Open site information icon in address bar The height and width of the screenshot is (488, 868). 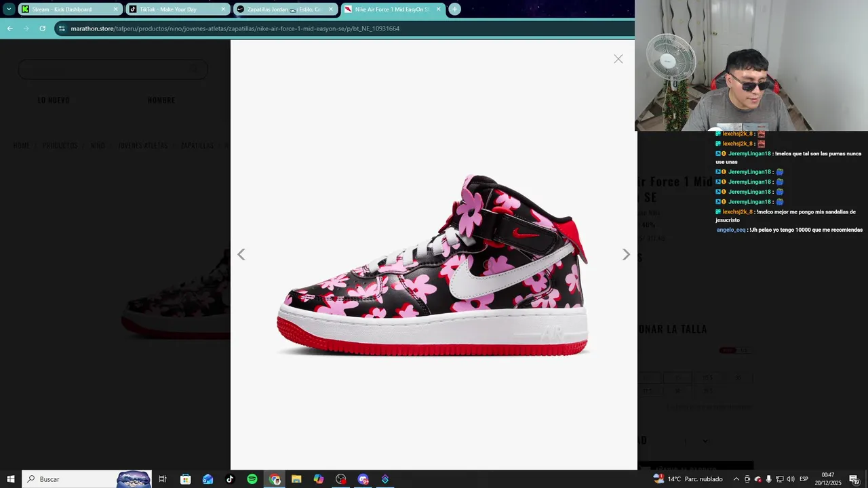62,28
